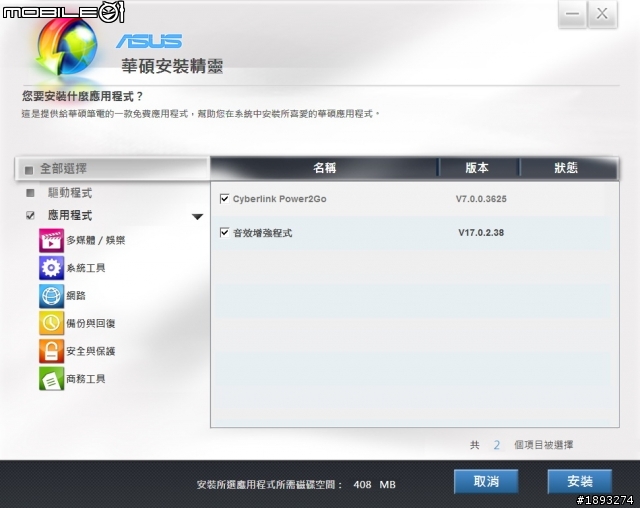Image resolution: width=640 pixels, height=508 pixels.
Task: Uncheck the Applications checkbox (應用程式)
Action: pos(30,215)
